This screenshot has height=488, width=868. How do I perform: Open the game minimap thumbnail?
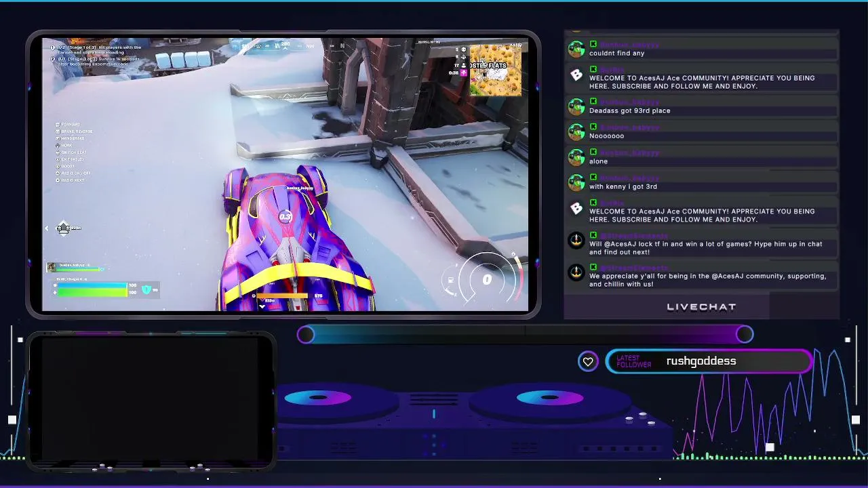point(496,69)
